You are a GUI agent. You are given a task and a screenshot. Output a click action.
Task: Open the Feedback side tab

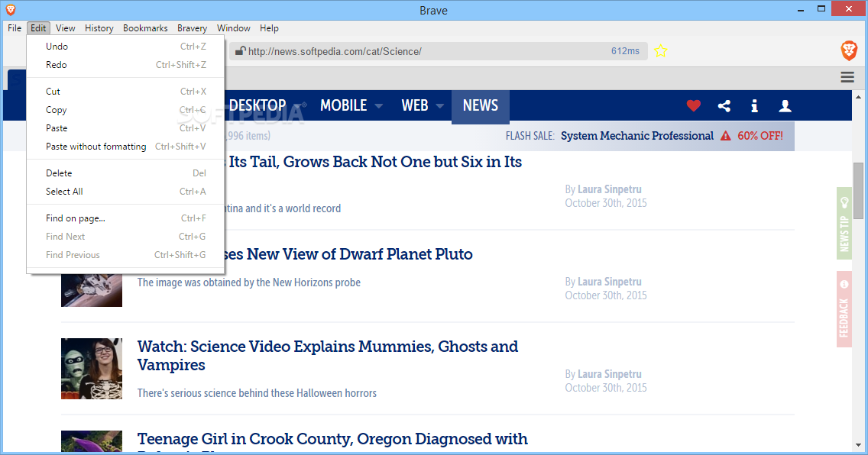tap(844, 309)
